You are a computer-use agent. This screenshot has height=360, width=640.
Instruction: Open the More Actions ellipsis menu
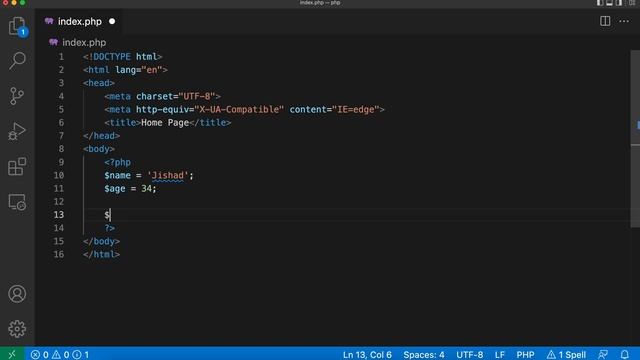(624, 21)
